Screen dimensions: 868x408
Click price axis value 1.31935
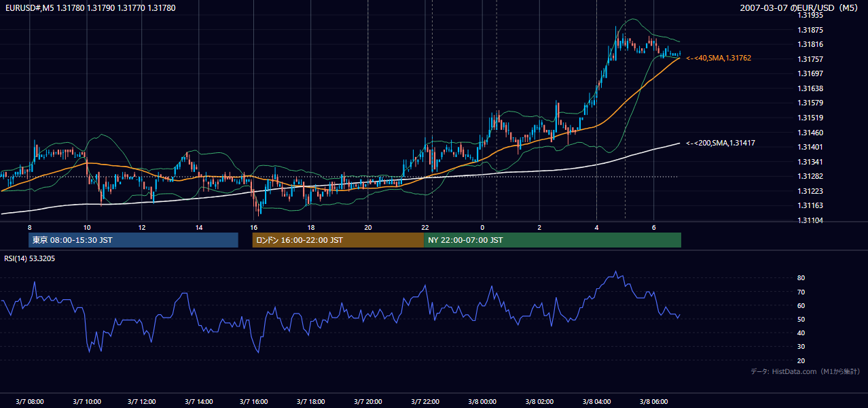point(811,15)
